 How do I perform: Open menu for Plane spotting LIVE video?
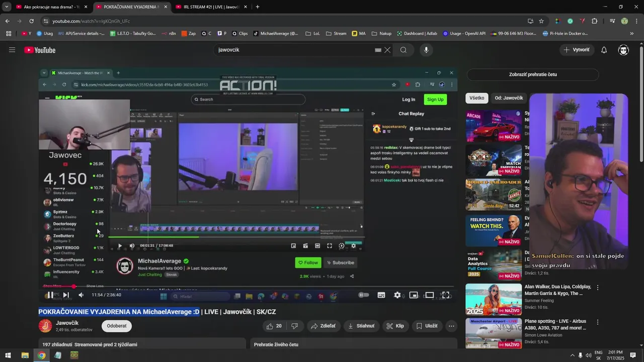598,322
